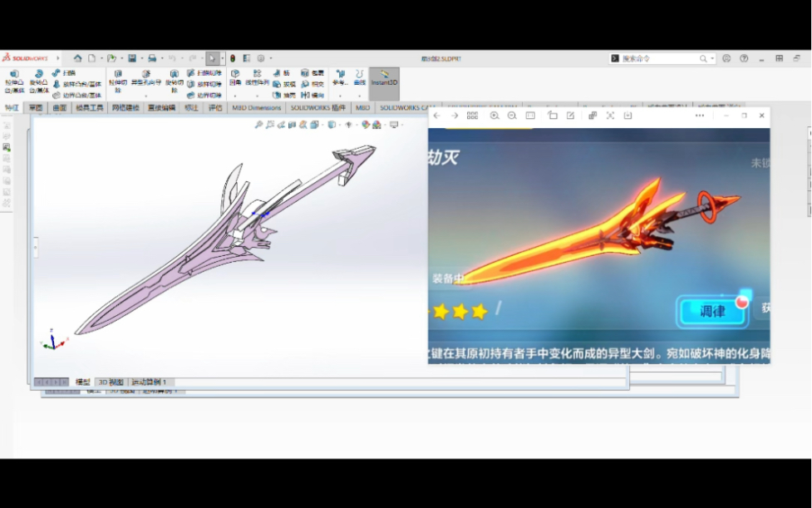The height and width of the screenshot is (508, 812).
Task: Expand the New document dropdown arrow
Action: (101, 58)
